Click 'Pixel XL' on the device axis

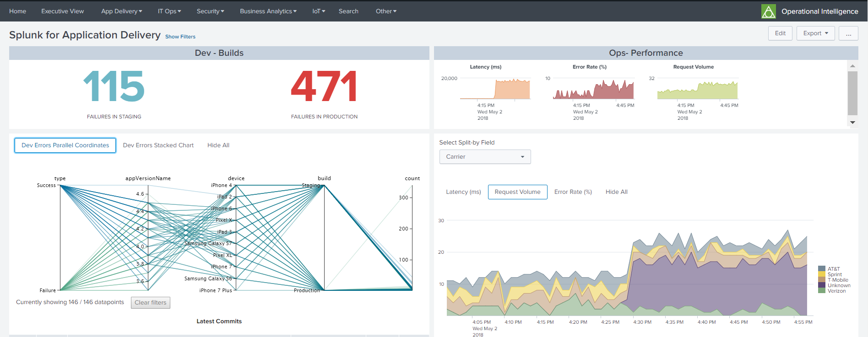[222, 255]
